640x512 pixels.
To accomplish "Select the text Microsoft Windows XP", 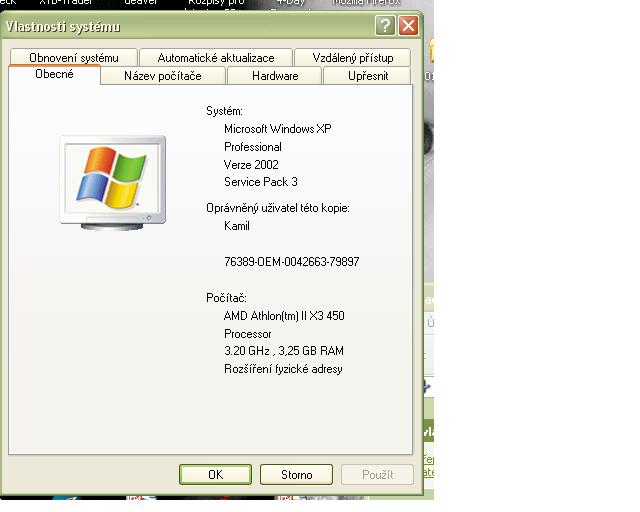I will 278,129.
